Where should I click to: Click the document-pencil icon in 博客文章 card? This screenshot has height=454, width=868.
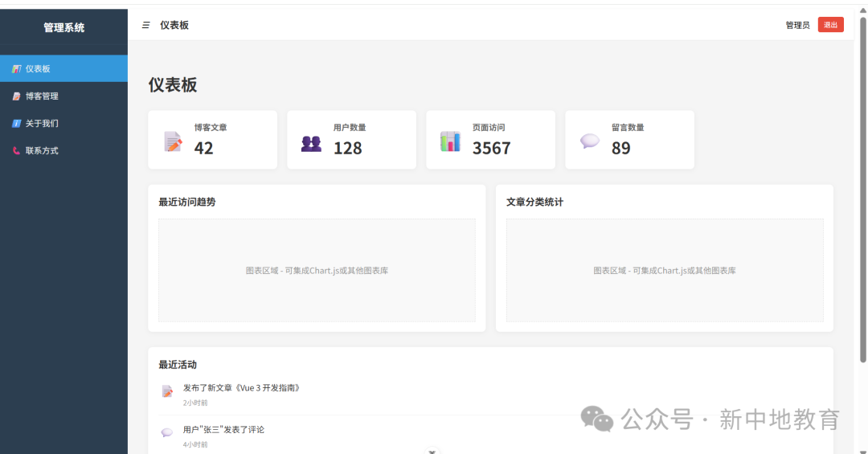click(x=174, y=141)
